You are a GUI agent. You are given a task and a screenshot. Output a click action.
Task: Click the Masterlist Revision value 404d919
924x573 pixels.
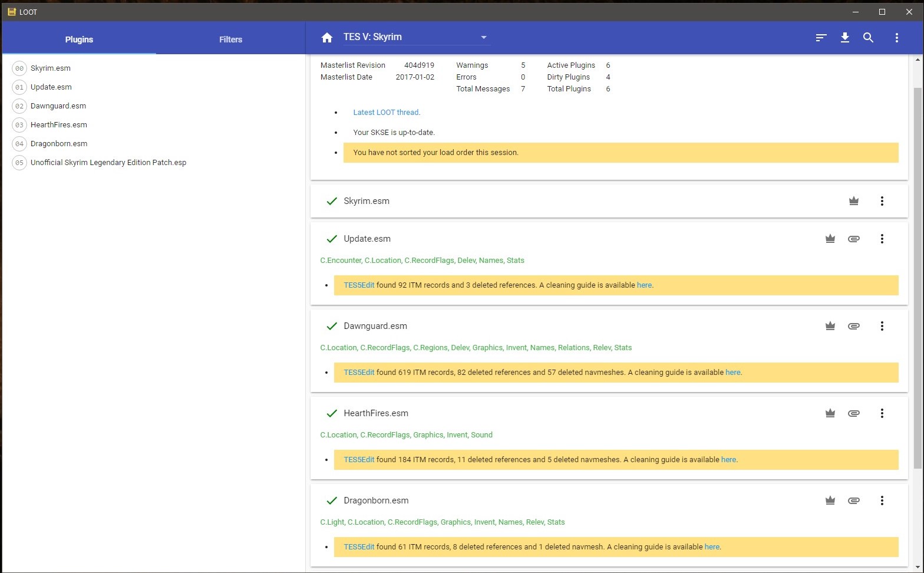(x=419, y=65)
